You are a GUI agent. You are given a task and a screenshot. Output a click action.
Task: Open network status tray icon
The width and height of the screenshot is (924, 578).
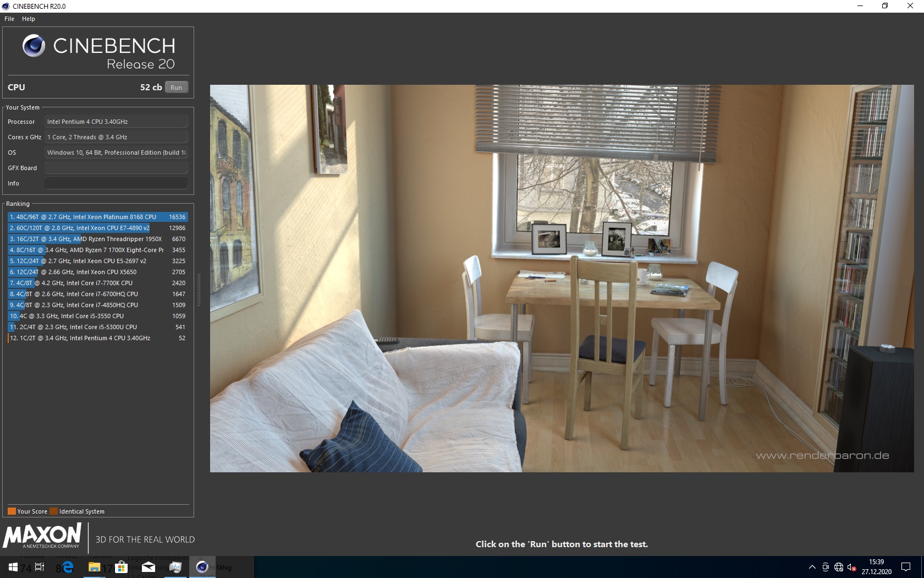pos(839,567)
